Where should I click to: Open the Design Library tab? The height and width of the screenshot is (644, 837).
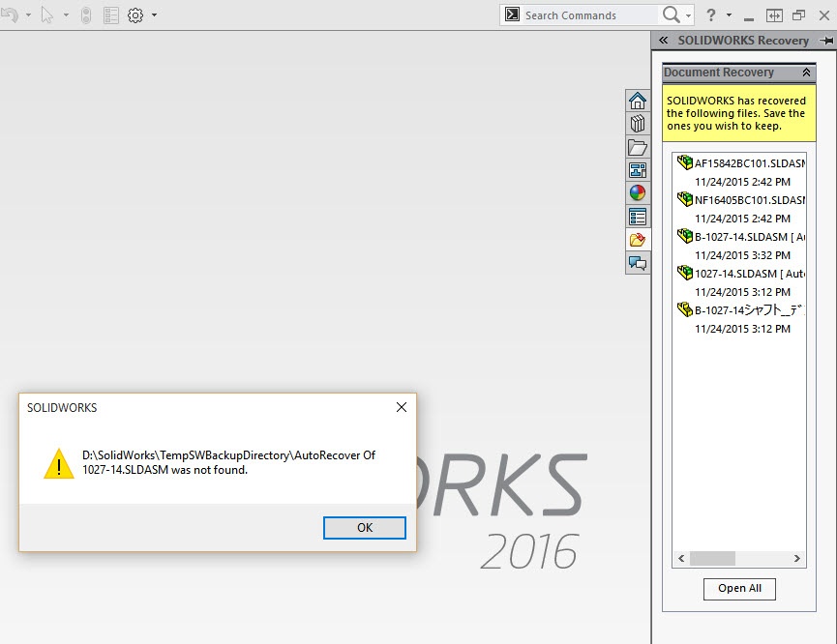coord(638,124)
